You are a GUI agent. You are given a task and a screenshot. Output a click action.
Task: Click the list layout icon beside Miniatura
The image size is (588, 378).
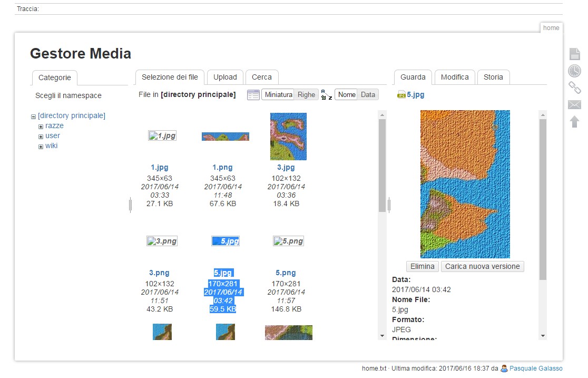pyautogui.click(x=253, y=94)
